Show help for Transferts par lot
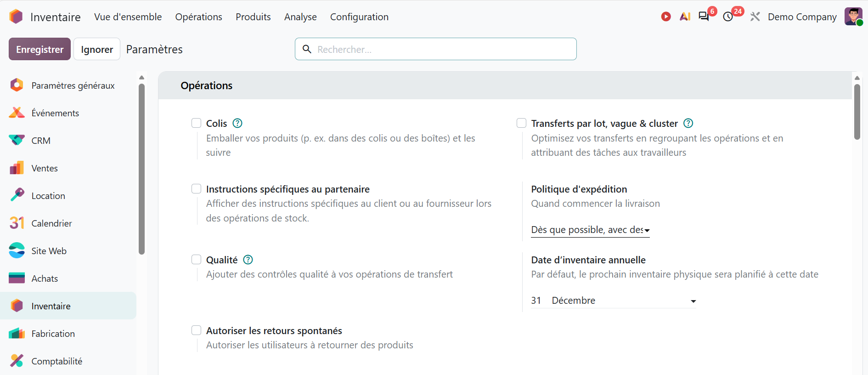The width and height of the screenshot is (868, 375). pyautogui.click(x=688, y=123)
